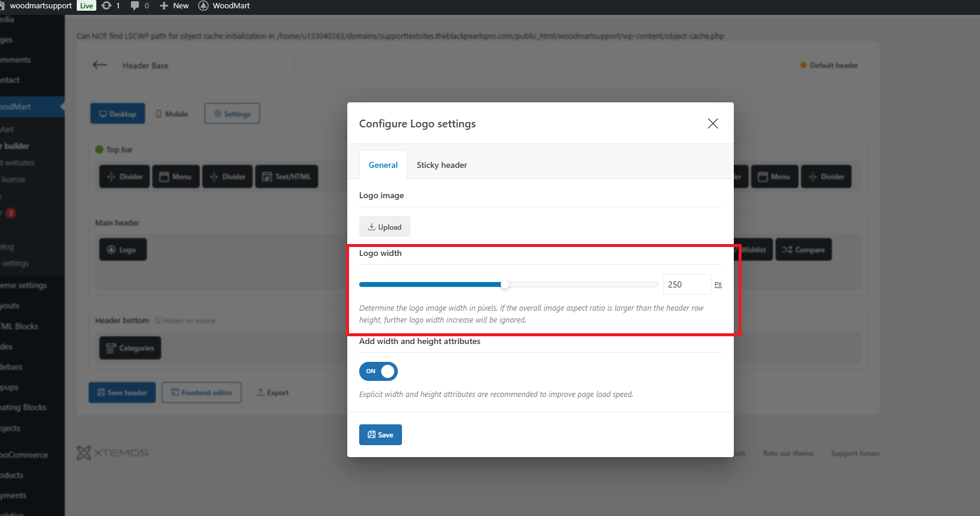Open the New content menu in admin bar
The height and width of the screenshot is (516, 980).
click(x=174, y=6)
